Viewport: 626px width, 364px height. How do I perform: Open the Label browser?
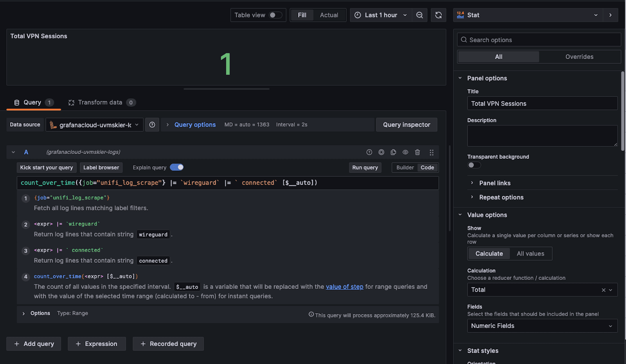[x=101, y=167]
